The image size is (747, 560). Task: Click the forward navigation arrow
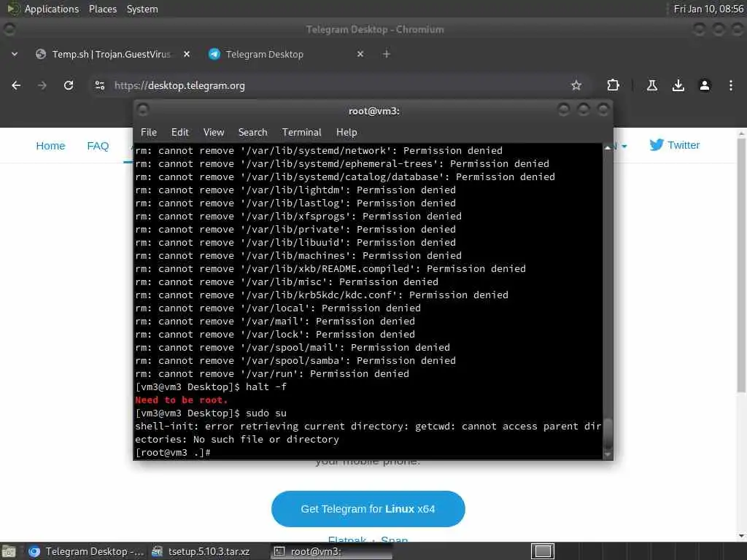pyautogui.click(x=42, y=85)
